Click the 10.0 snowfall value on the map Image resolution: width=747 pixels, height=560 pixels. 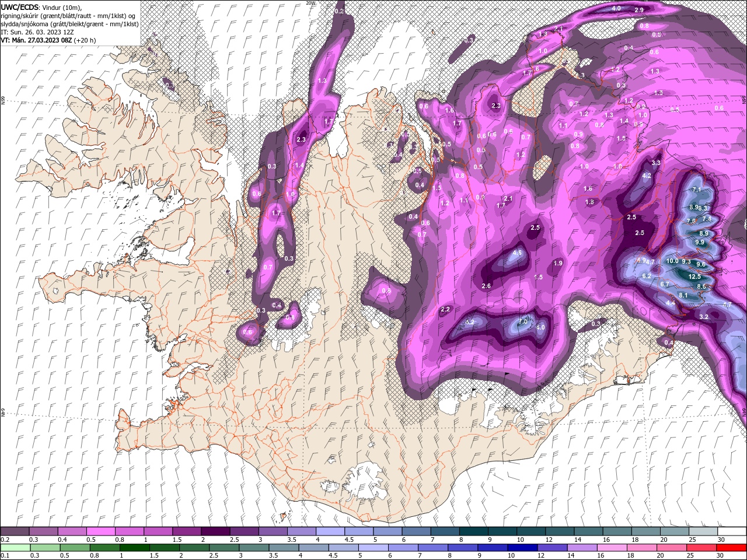point(672,261)
